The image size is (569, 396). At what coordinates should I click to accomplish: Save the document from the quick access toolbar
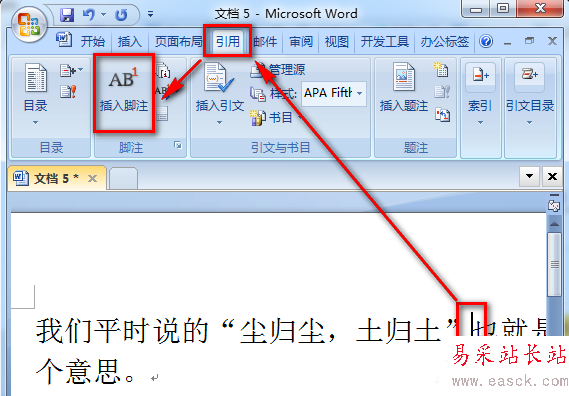[x=67, y=15]
